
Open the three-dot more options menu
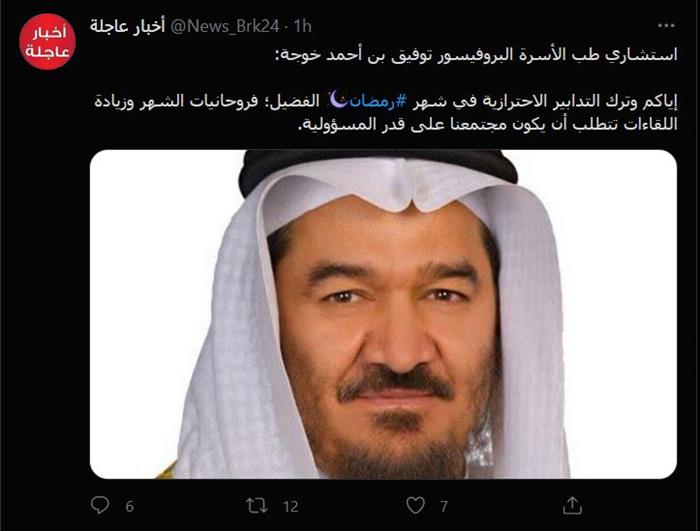coord(666,26)
